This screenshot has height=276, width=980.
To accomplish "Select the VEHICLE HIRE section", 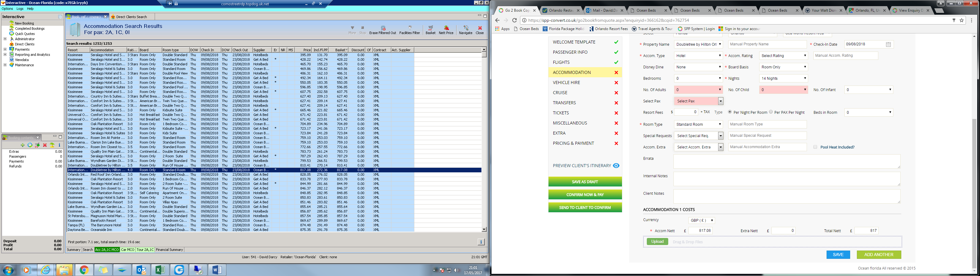I will pos(585,82).
